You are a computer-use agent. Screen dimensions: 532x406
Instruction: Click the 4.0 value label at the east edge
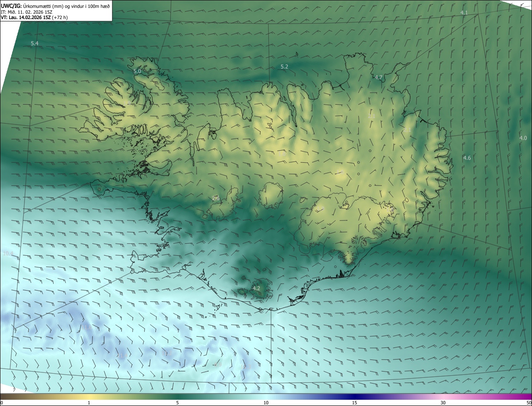[523, 138]
